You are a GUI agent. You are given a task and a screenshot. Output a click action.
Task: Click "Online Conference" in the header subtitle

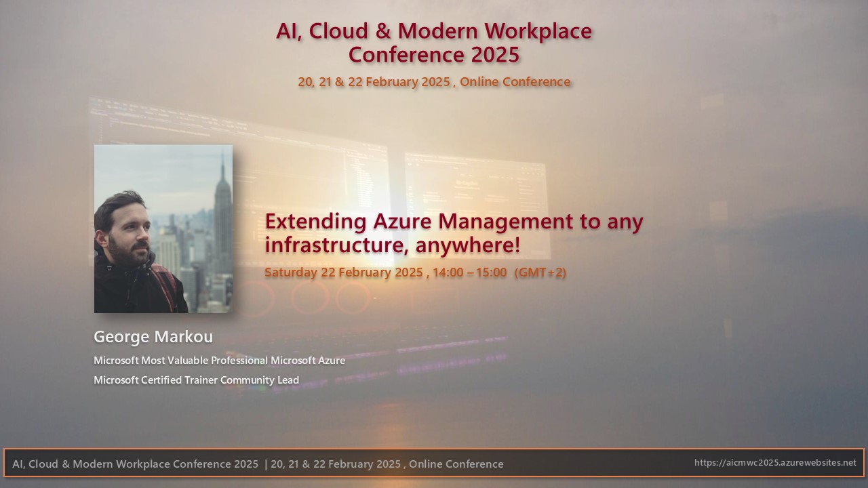515,82
